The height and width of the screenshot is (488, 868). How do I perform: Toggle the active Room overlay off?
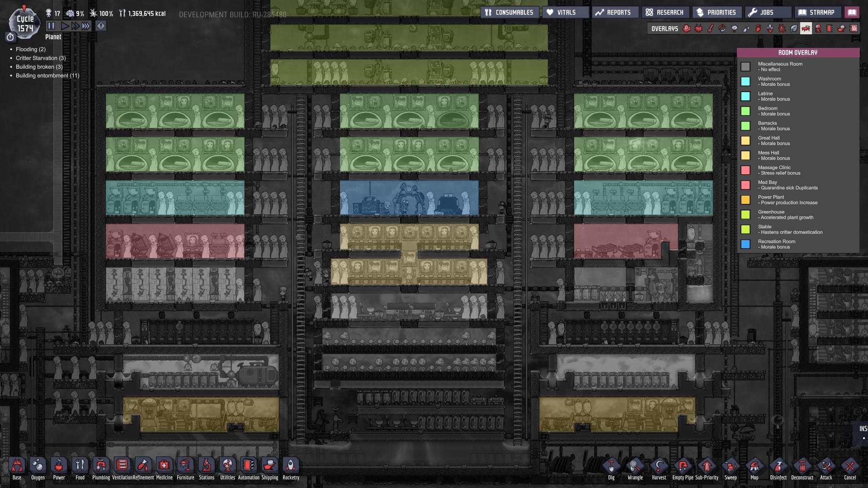pyautogui.click(x=806, y=28)
